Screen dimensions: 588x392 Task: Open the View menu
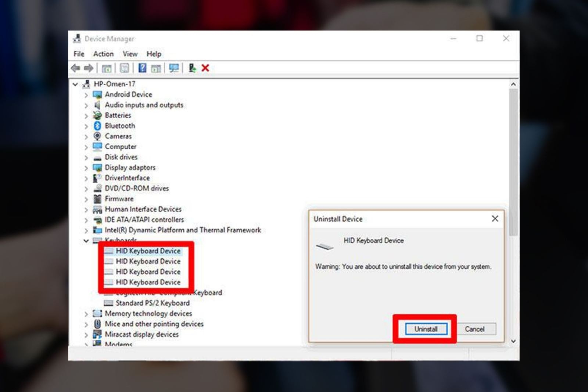130,54
